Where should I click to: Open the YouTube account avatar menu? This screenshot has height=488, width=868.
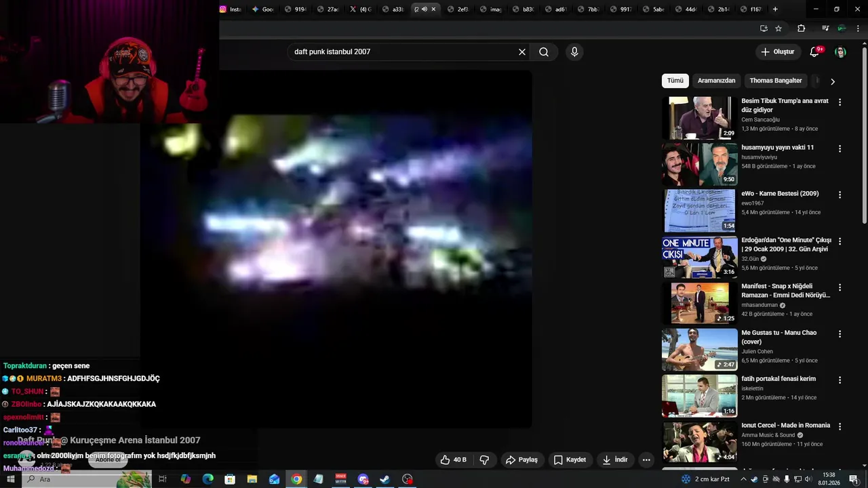[840, 52]
